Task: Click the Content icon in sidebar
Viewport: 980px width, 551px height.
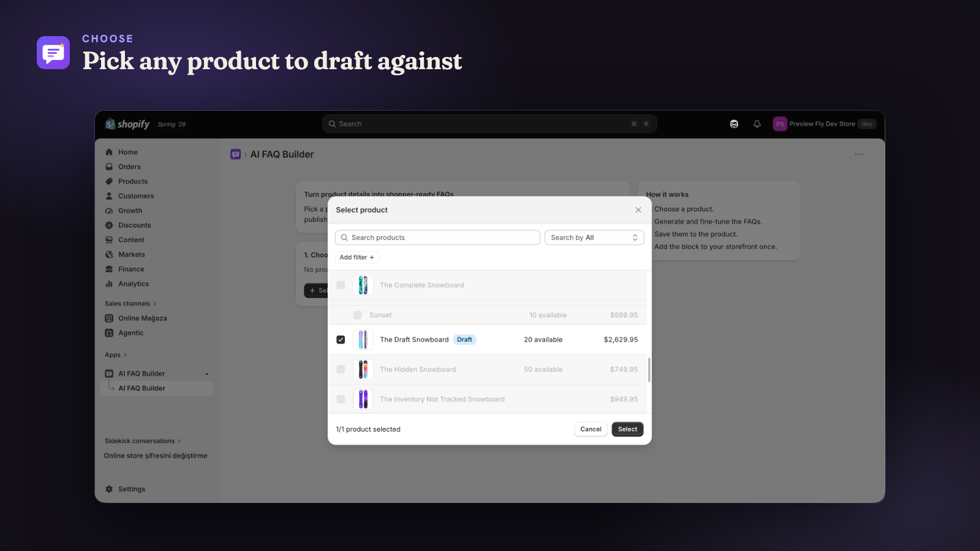Action: pos(109,240)
